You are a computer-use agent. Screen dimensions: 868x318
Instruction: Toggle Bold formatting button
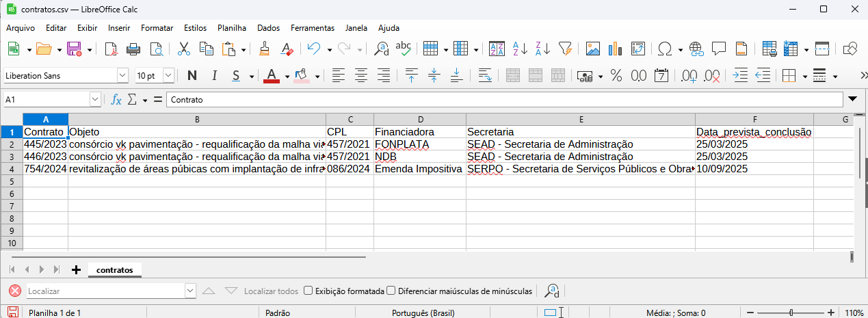tap(192, 75)
